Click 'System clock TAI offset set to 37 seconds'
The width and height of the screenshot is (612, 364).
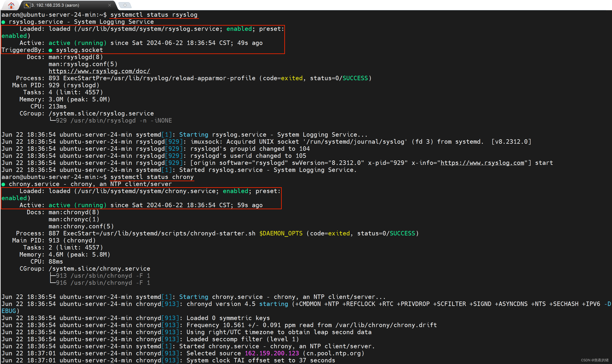pos(261,361)
